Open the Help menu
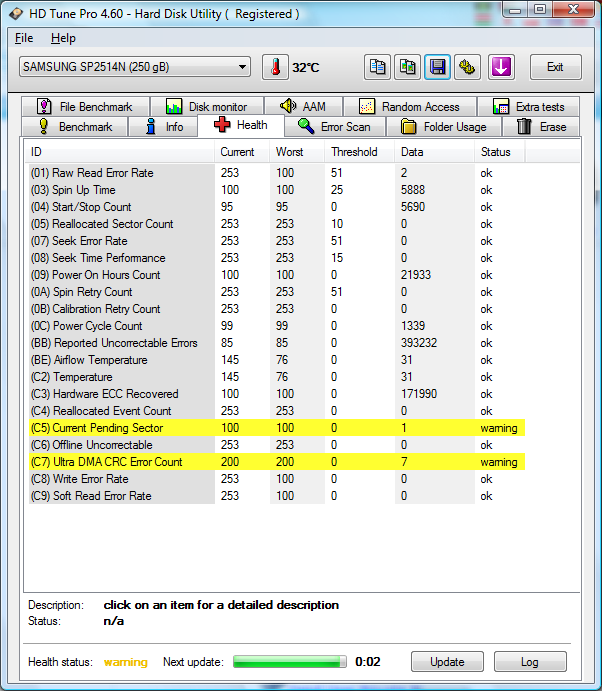602x691 pixels. point(63,38)
